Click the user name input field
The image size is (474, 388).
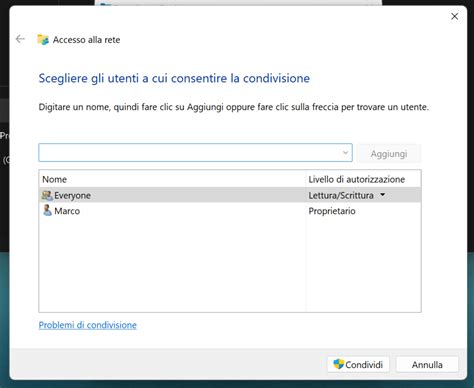pos(195,153)
